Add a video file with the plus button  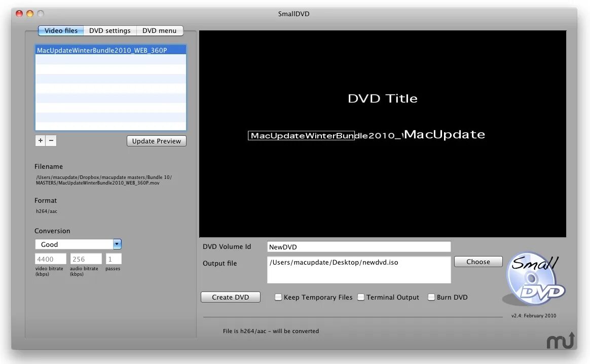coord(40,140)
